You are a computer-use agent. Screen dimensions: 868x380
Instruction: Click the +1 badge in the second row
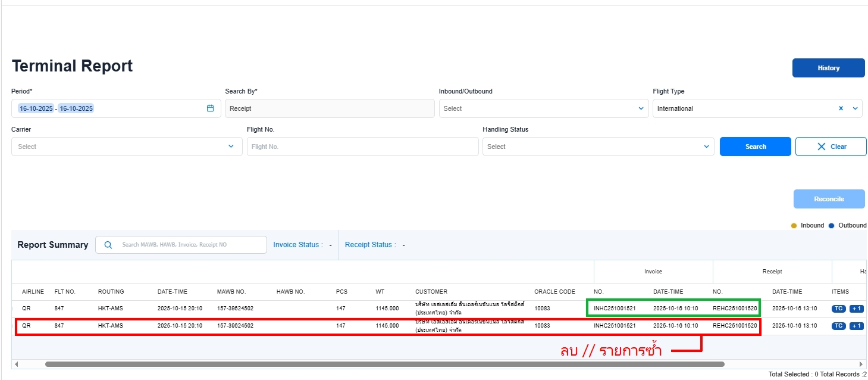856,326
